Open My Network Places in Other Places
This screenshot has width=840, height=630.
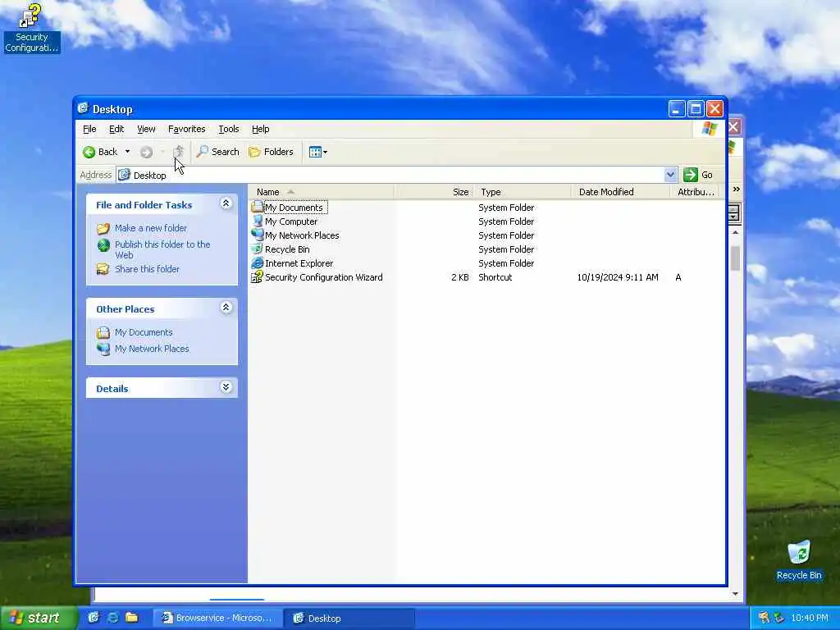(152, 349)
